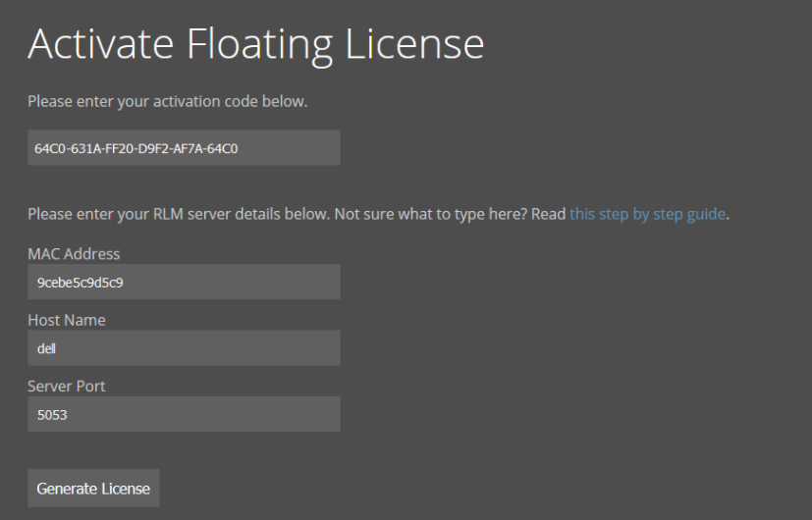Click the 'Please enter your activation code' text
Viewport: 812px width, 520px height.
[x=167, y=101]
